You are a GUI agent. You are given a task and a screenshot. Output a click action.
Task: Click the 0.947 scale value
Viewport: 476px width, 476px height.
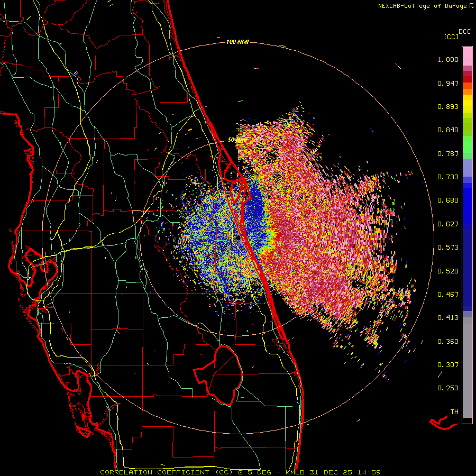pos(448,83)
